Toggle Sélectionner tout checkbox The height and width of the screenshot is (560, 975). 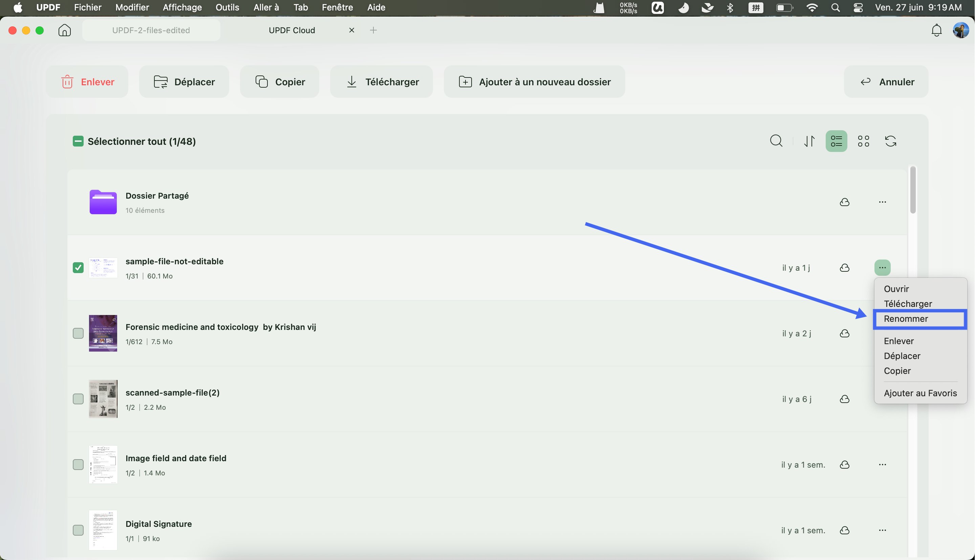pyautogui.click(x=78, y=141)
